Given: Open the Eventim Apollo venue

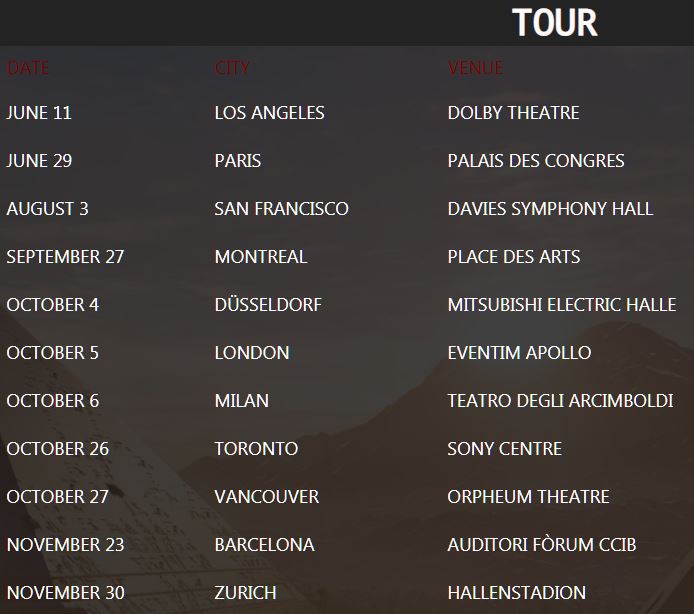Looking at the screenshot, I should click(519, 353).
